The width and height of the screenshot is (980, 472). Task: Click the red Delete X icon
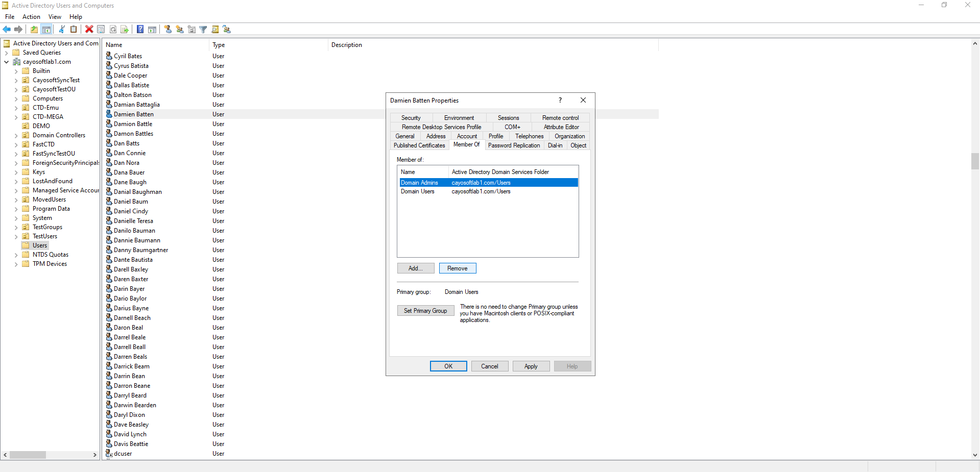pos(89,30)
